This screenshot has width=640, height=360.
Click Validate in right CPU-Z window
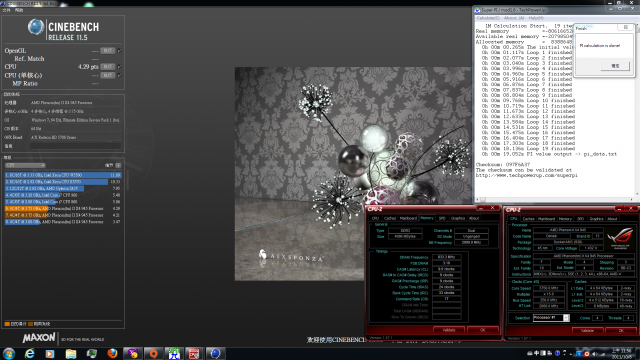point(587,330)
